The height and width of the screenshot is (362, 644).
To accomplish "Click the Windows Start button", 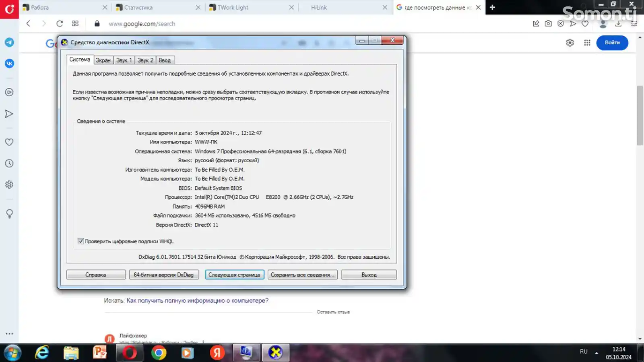I will [x=12, y=353].
